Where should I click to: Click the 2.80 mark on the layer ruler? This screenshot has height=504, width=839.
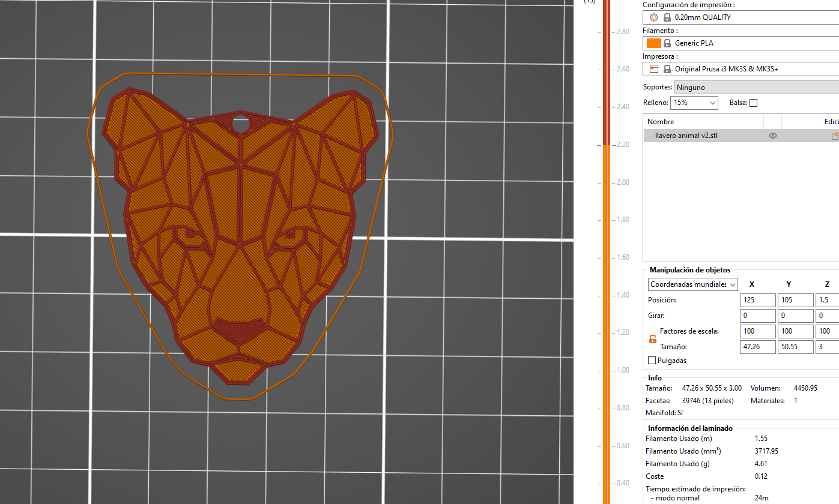[x=622, y=32]
